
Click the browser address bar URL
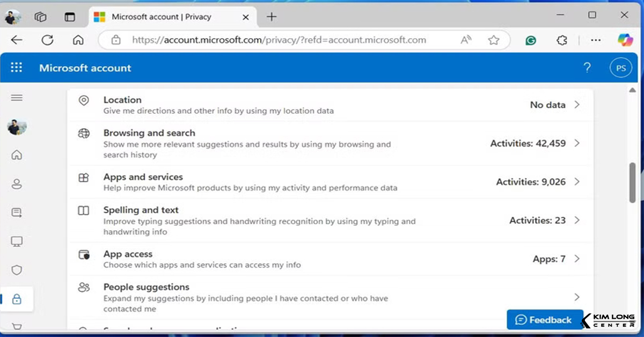click(279, 40)
